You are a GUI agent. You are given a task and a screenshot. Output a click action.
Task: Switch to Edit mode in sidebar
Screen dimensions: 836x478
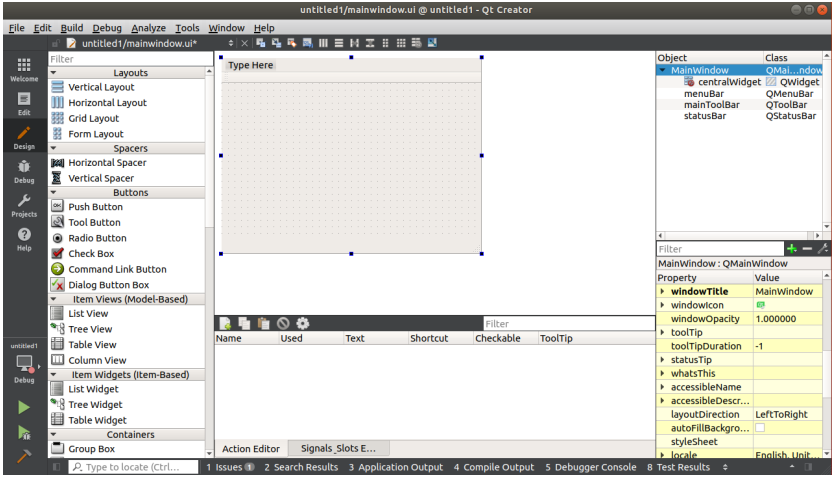[24, 104]
